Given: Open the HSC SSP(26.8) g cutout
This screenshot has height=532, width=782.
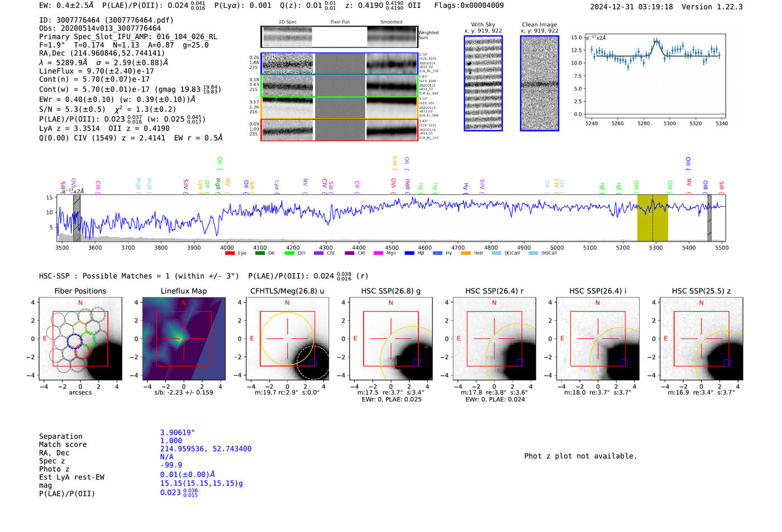Looking at the screenshot, I should tap(391, 339).
